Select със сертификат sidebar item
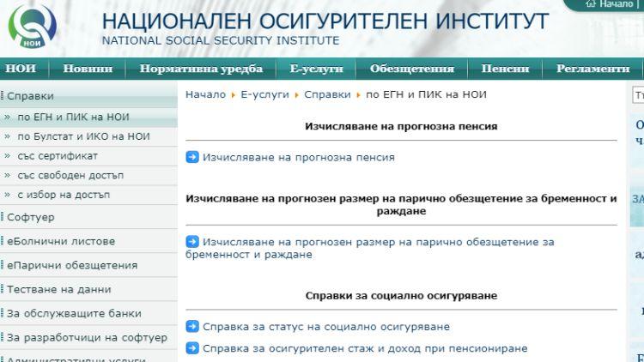 [88, 156]
